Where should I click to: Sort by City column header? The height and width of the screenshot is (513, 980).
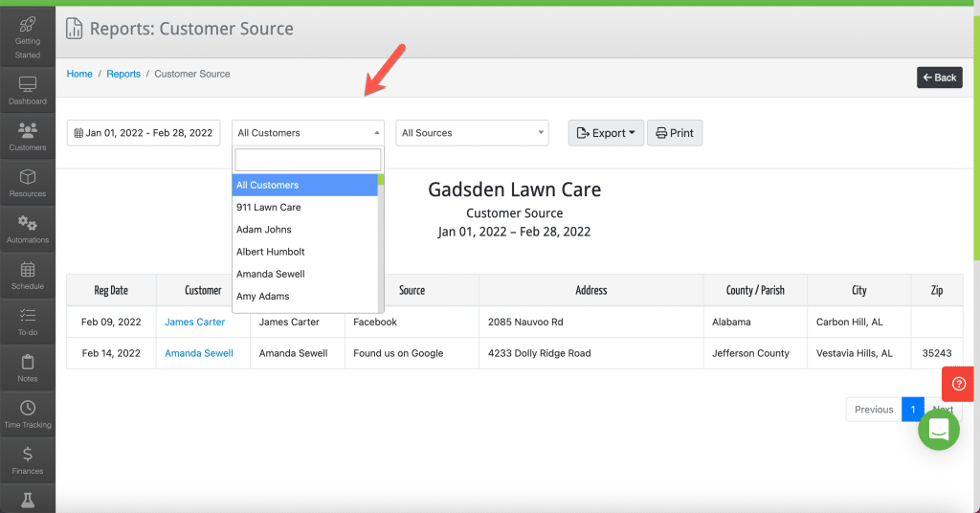pyautogui.click(x=859, y=290)
